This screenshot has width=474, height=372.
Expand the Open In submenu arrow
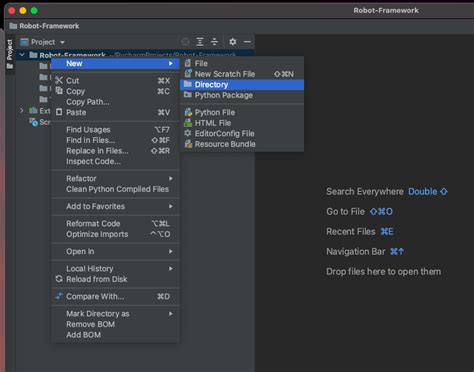coord(171,251)
